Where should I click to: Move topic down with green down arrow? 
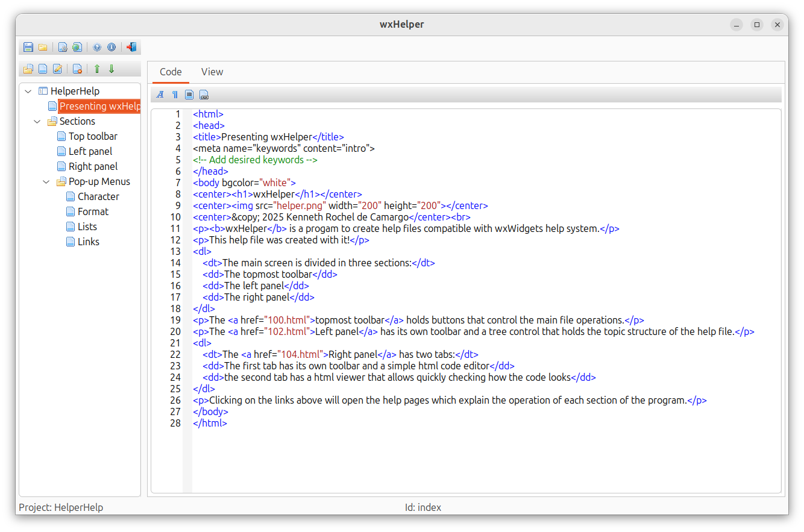click(111, 69)
